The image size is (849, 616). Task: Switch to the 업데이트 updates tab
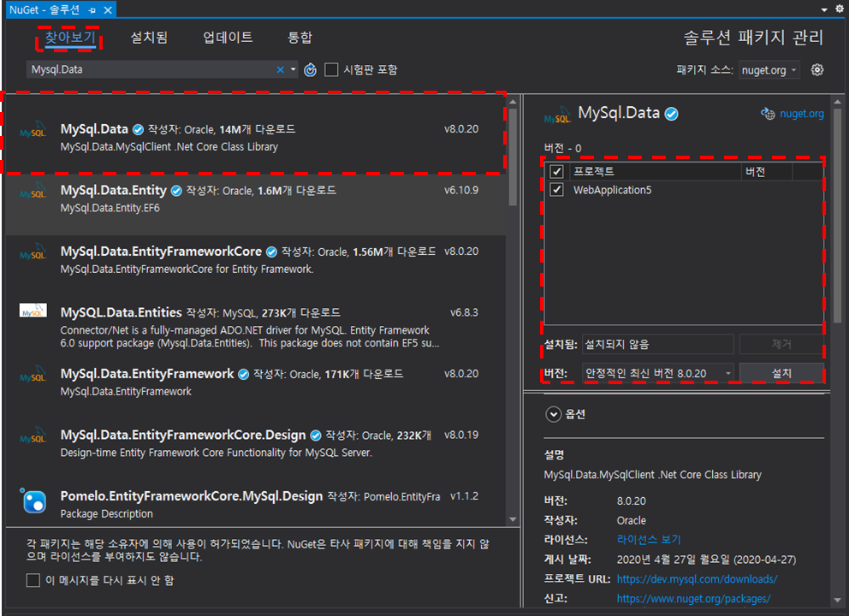click(228, 38)
